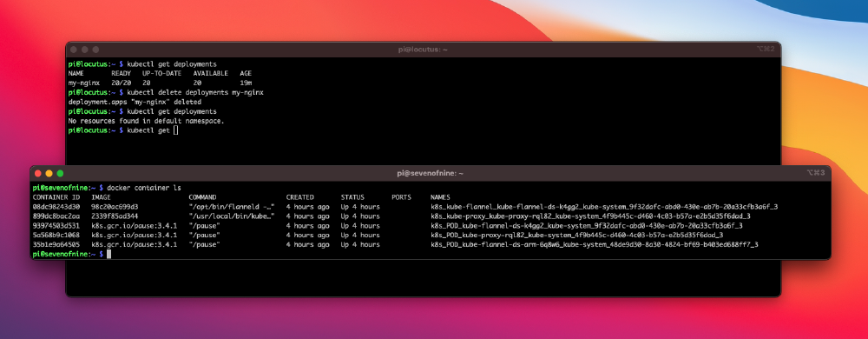Click the 'CONTAINER ID' column header
The image size is (868, 339).
tap(56, 197)
